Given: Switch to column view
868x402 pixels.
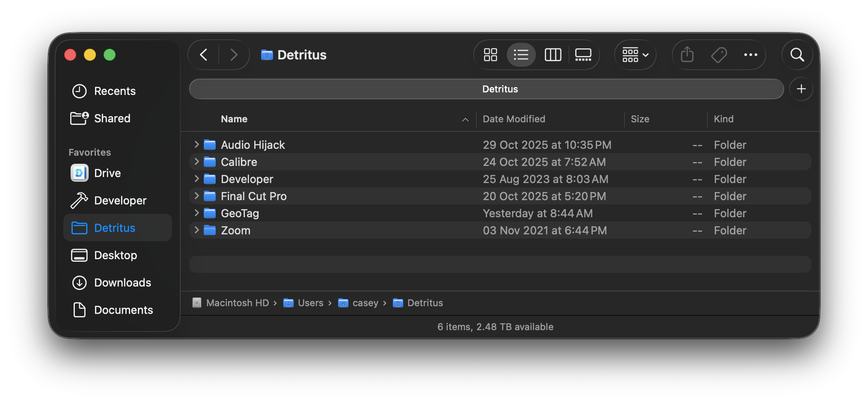Looking at the screenshot, I should point(553,55).
